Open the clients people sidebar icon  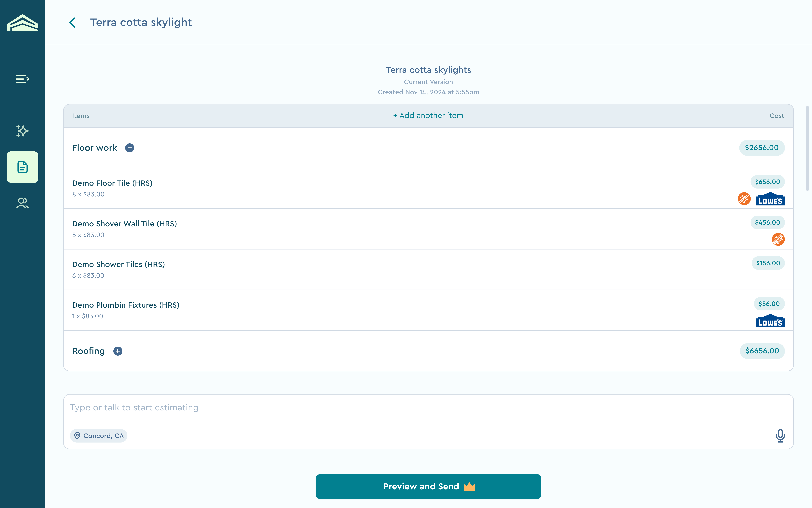click(22, 203)
